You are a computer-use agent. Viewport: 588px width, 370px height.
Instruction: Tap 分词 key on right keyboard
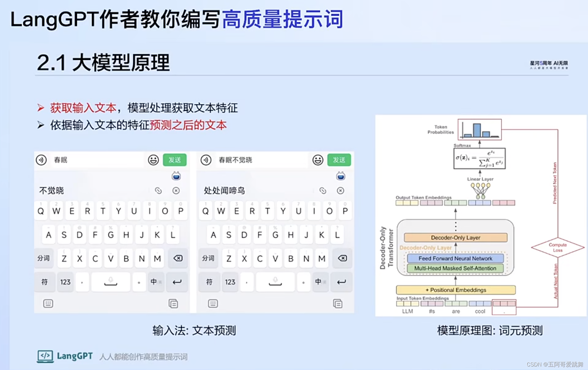tap(208, 258)
